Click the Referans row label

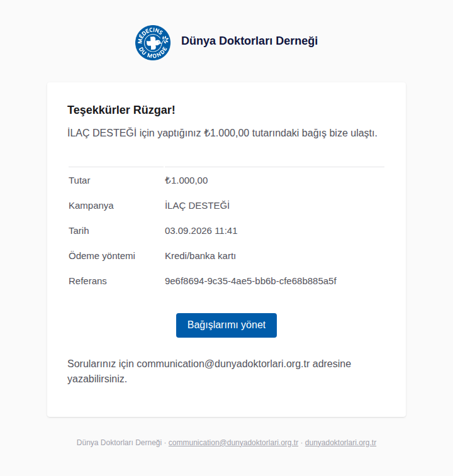tap(87, 282)
